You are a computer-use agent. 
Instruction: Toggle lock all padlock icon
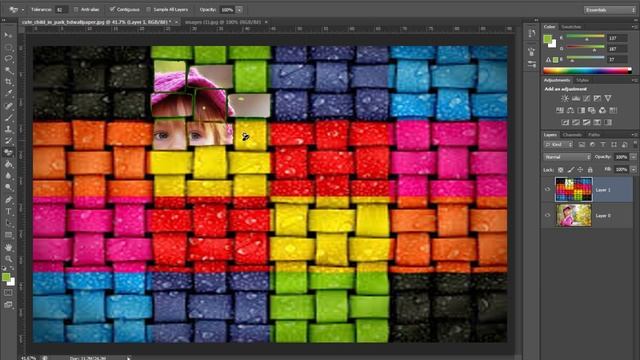pyautogui.click(x=590, y=169)
